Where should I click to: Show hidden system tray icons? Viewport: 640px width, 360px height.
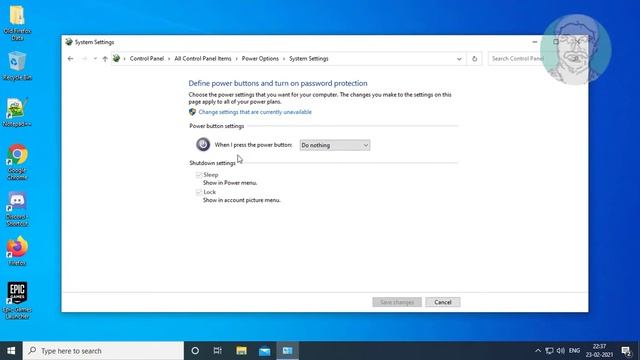(538, 351)
